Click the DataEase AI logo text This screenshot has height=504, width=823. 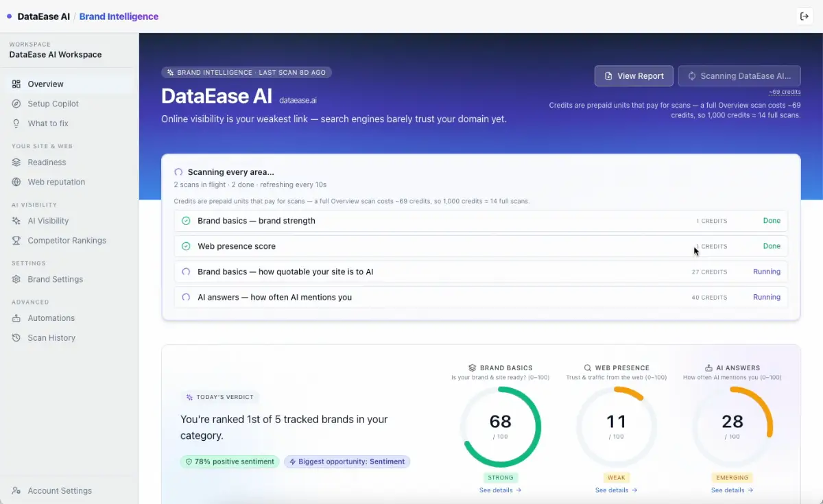tap(43, 16)
